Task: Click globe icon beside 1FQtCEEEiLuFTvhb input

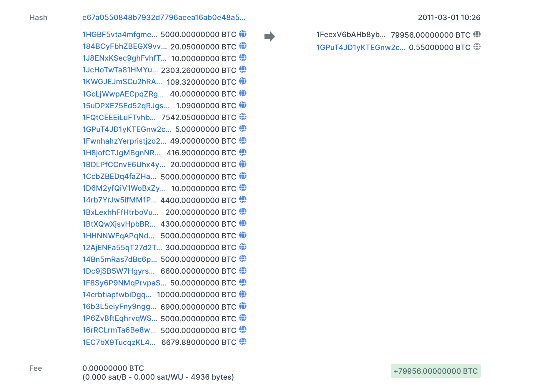Action: (243, 117)
